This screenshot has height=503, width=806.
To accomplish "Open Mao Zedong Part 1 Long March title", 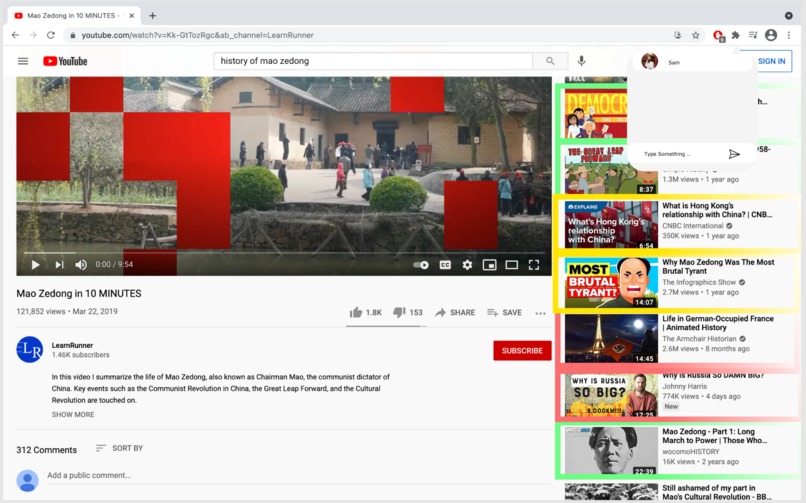I will [715, 436].
